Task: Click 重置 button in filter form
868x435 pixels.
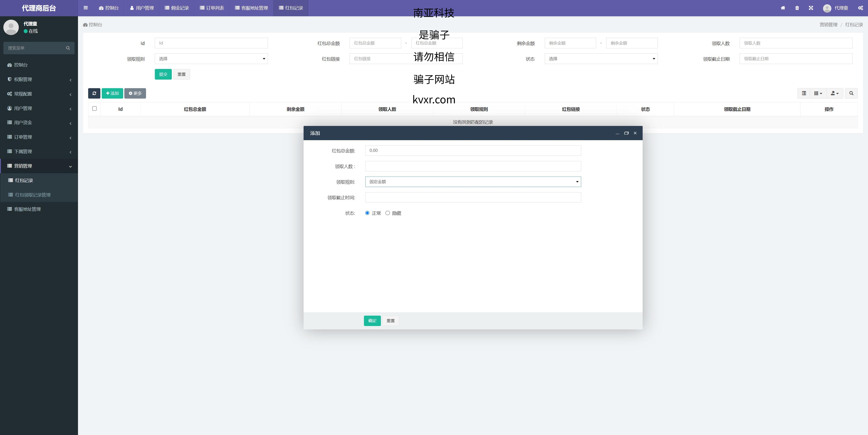Action: [x=182, y=74]
